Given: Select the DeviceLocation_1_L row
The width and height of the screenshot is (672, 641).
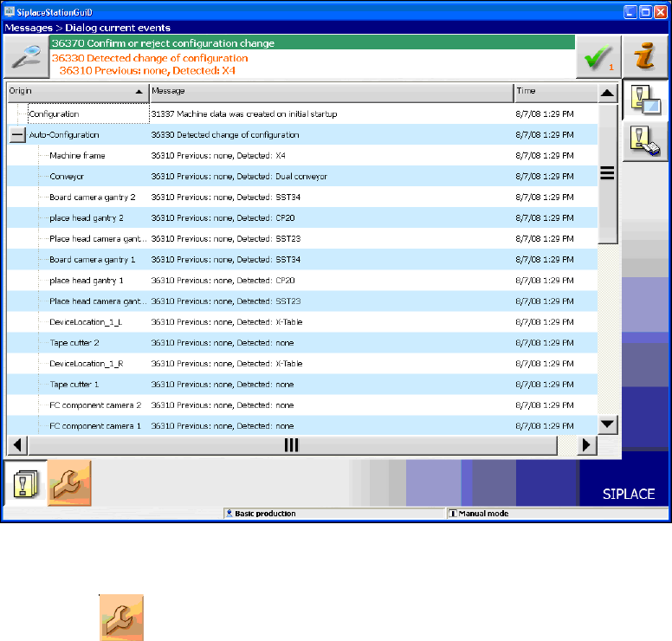Looking at the screenshot, I should coord(302,322).
